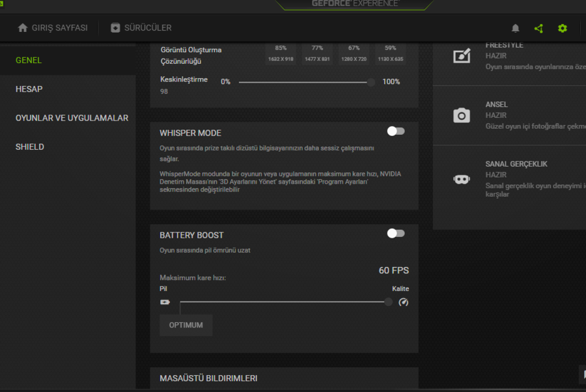The width and height of the screenshot is (586, 392).
Task: Open the notifications bell
Action: coord(516,28)
